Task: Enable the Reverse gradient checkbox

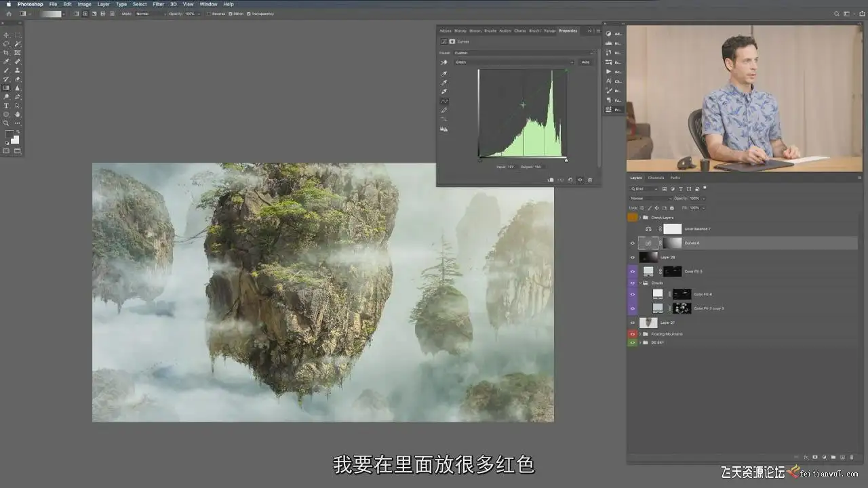Action: 209,14
